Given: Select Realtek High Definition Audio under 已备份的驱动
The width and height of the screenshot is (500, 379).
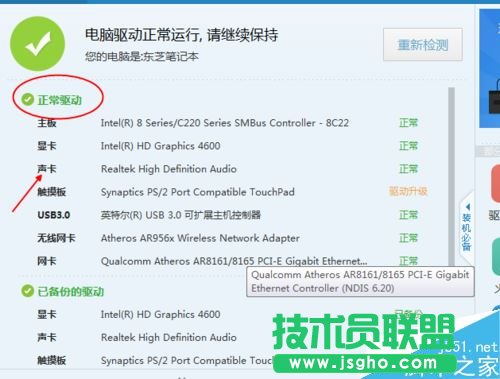Looking at the screenshot, I should click(x=169, y=337).
